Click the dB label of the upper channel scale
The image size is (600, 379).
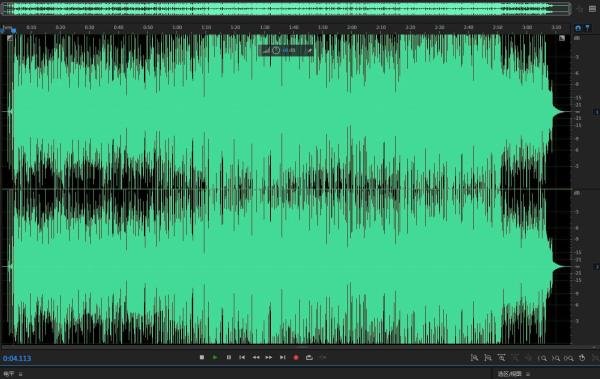[x=577, y=38]
